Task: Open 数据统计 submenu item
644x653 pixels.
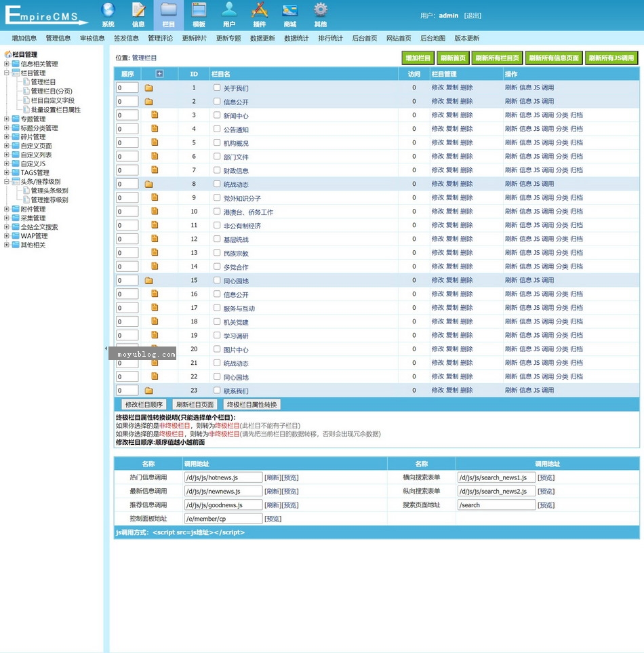Action: [296, 39]
